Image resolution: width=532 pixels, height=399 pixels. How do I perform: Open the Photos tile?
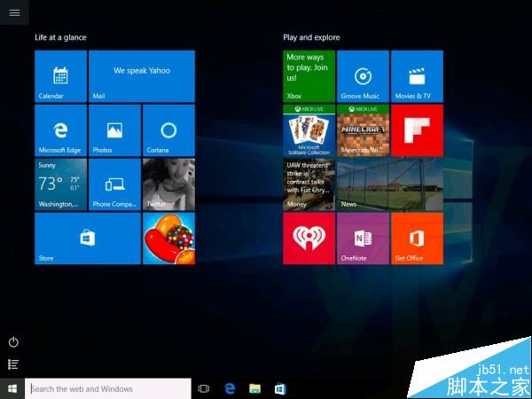pyautogui.click(x=114, y=130)
